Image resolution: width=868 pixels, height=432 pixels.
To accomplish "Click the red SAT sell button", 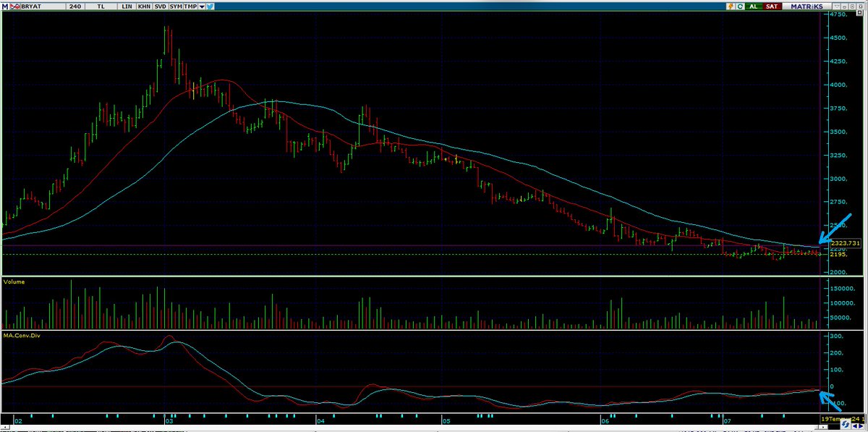I will click(773, 6).
